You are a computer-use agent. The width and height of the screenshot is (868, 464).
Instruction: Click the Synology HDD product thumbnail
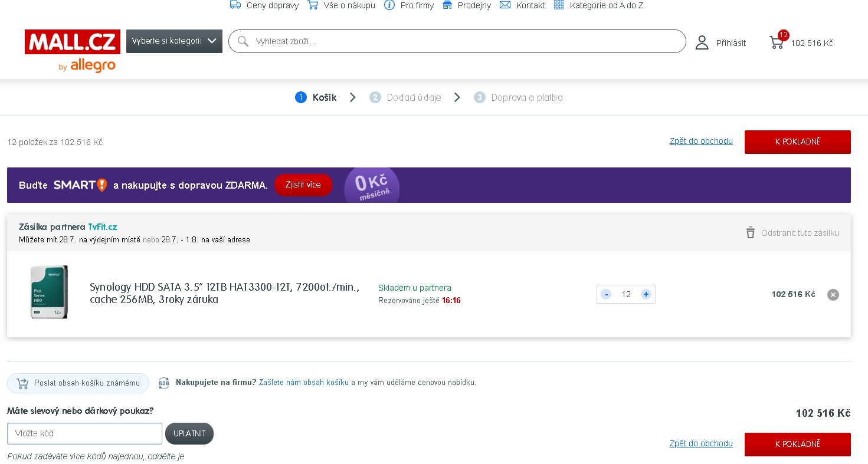(x=49, y=292)
